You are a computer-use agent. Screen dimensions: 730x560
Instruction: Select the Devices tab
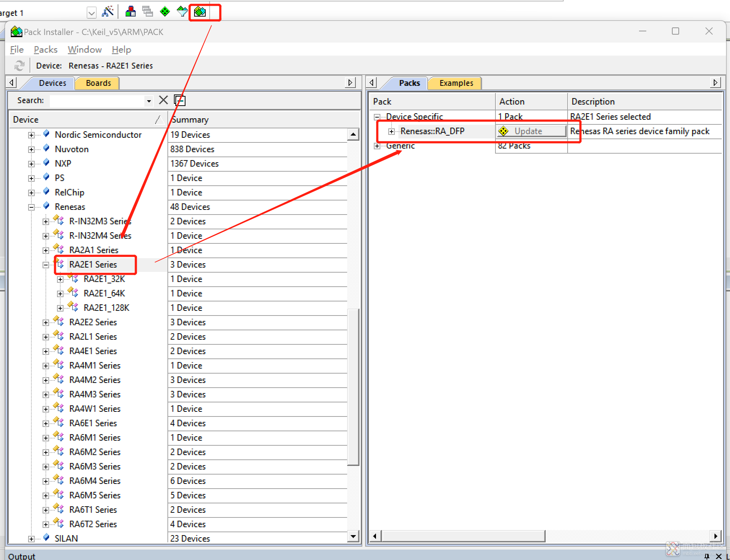pos(52,83)
